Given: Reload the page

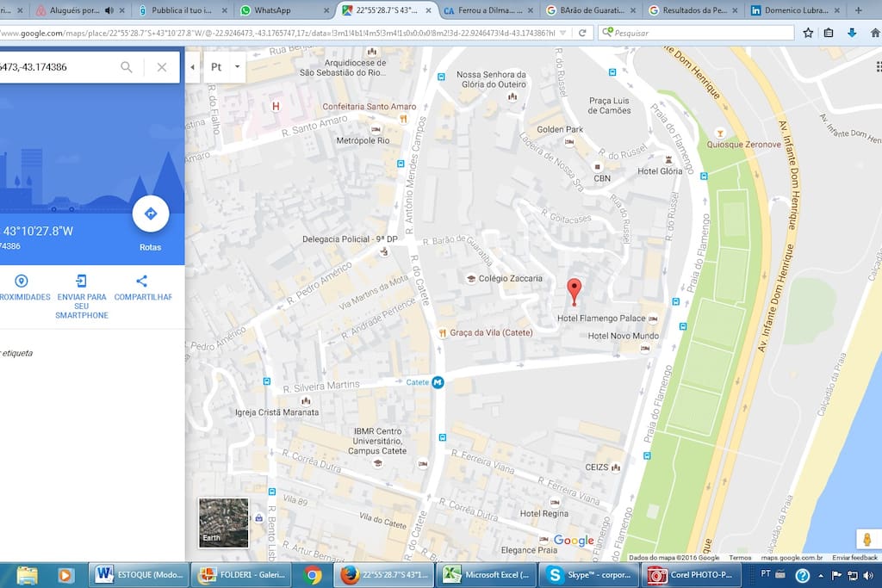Looking at the screenshot, I should tap(582, 34).
